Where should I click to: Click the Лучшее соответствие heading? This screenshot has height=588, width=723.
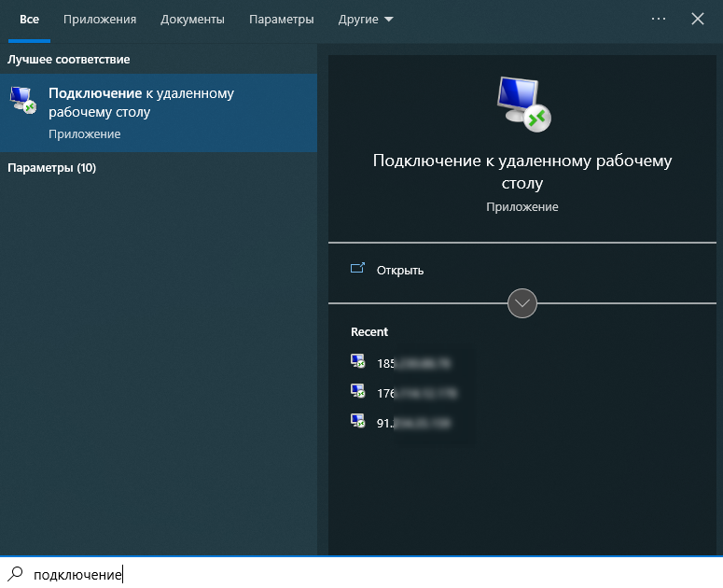coord(69,60)
